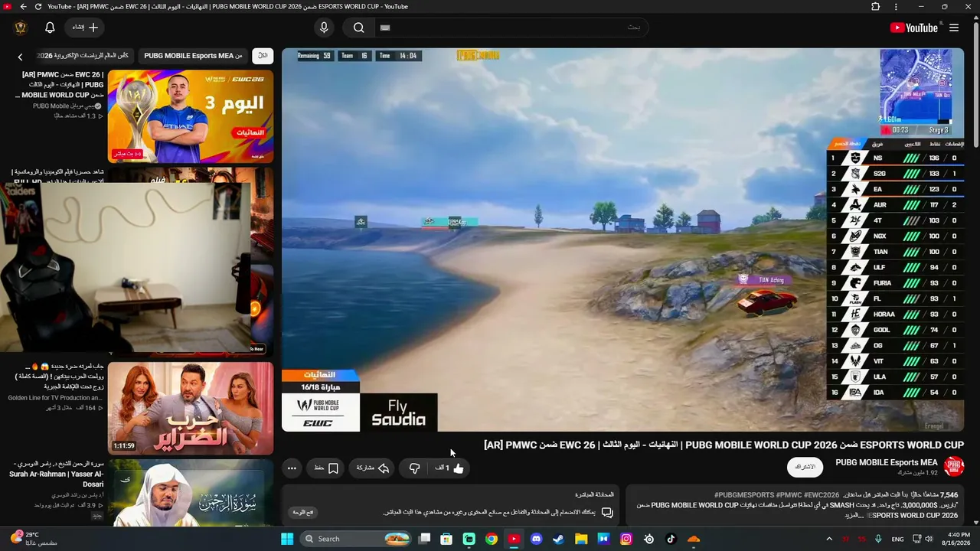
Task: Open Steam from the taskbar
Action: (x=559, y=539)
